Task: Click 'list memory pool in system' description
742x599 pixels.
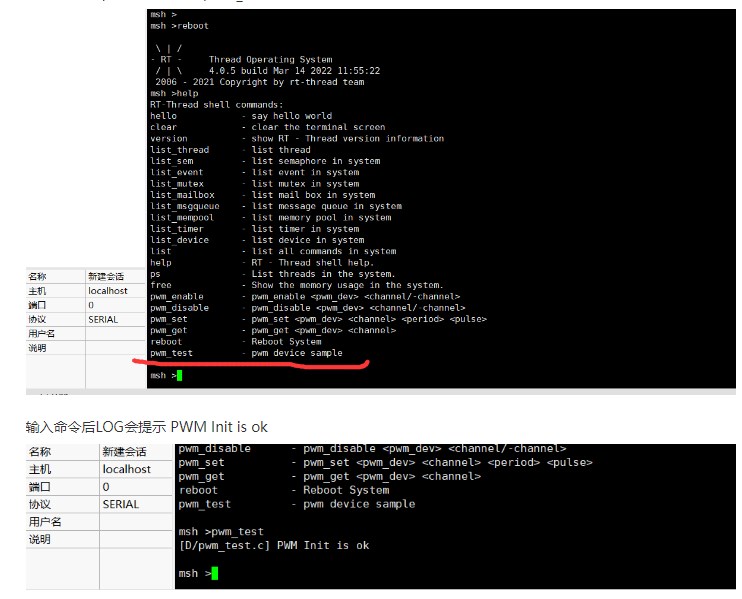Action: [x=321, y=218]
